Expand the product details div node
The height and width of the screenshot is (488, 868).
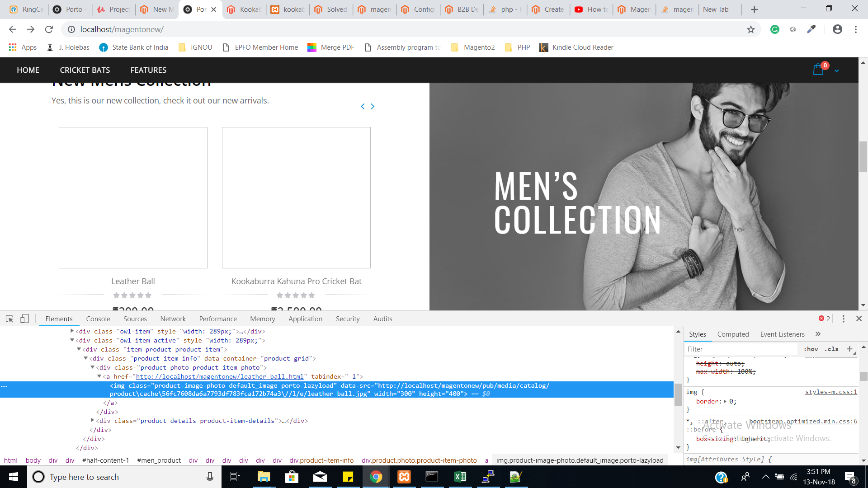click(93, 421)
